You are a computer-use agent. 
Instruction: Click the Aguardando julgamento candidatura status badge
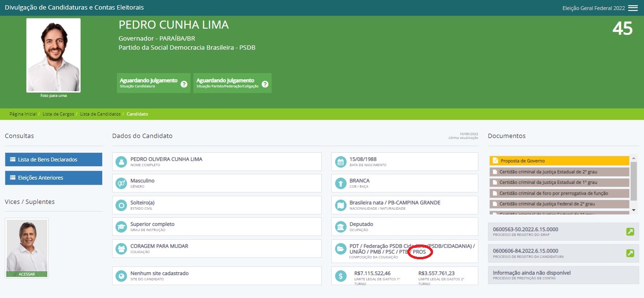click(153, 83)
